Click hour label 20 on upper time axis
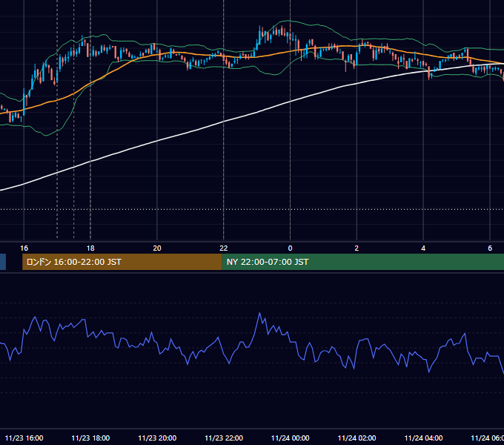 tap(157, 248)
